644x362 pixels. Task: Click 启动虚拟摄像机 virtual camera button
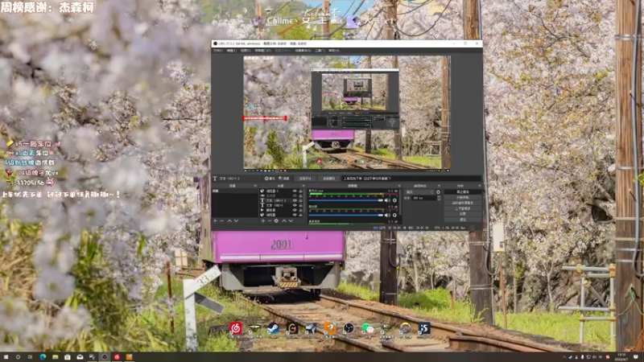[x=462, y=203]
